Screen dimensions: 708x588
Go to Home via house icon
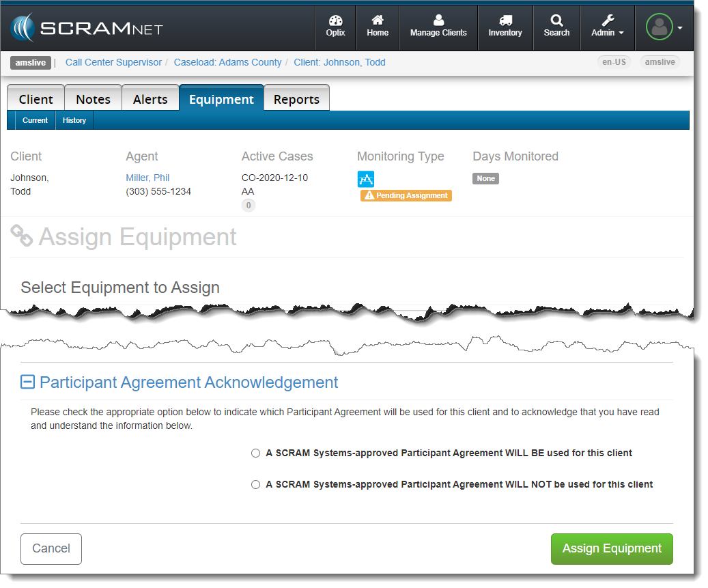pos(377,21)
